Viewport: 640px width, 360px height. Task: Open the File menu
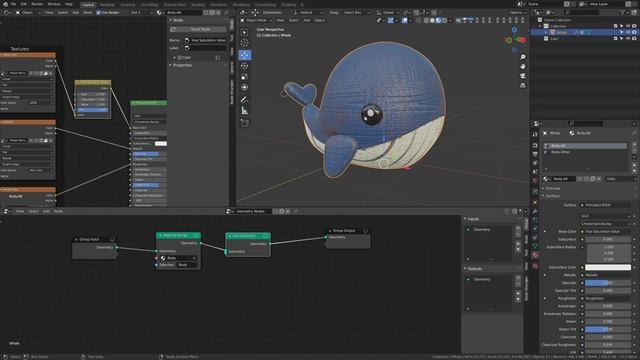[13, 4]
